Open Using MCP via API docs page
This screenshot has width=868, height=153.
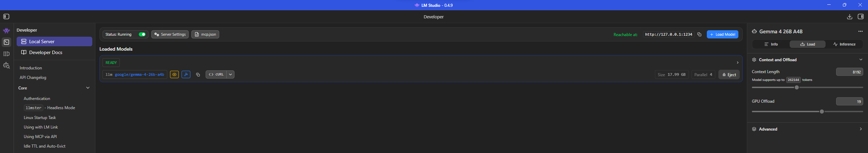coord(40,137)
